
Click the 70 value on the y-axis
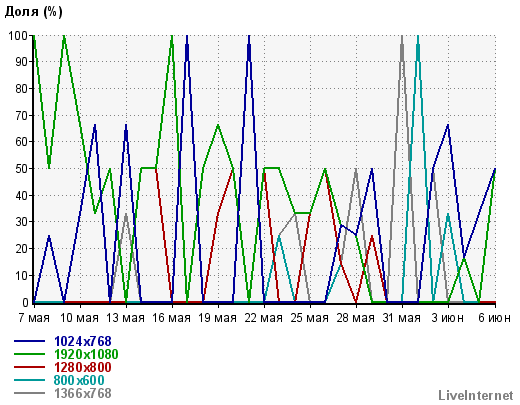pyautogui.click(x=22, y=115)
